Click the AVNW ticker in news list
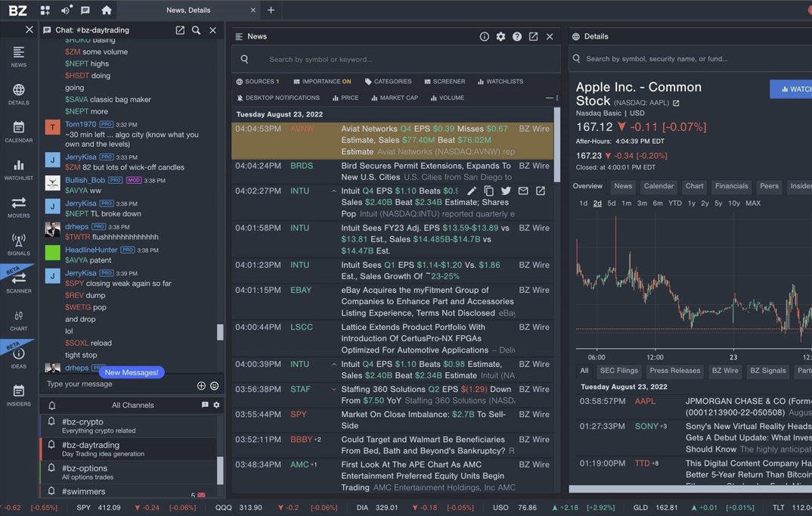Screen dimensions: 812x516 pyautogui.click(x=302, y=129)
